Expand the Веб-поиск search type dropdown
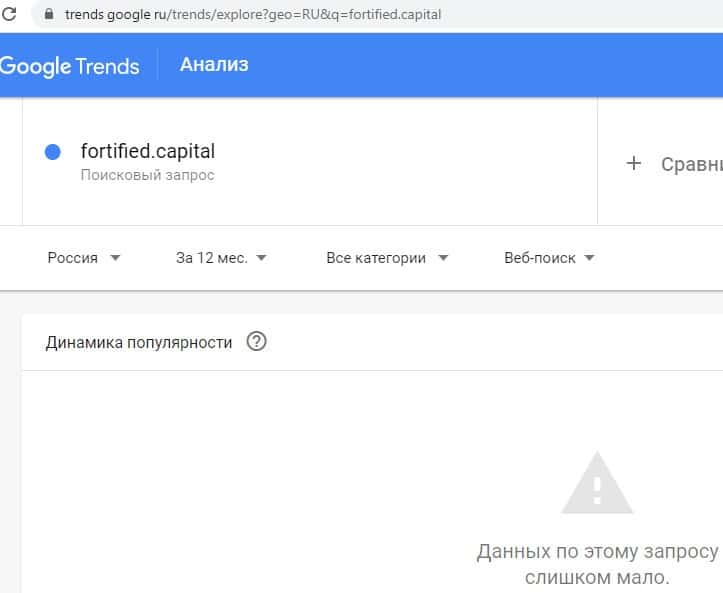This screenshot has height=593, width=723. (x=549, y=258)
